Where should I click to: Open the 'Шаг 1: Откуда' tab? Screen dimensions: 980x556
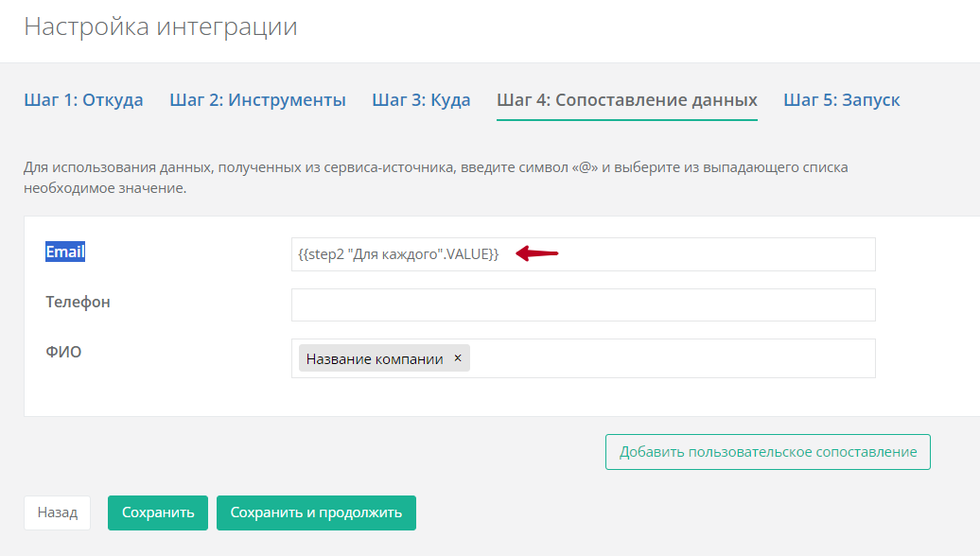[x=83, y=100]
